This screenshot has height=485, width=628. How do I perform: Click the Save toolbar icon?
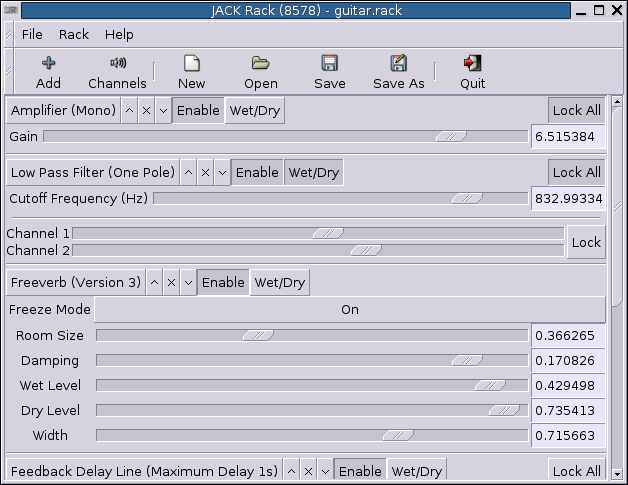pyautogui.click(x=329, y=64)
